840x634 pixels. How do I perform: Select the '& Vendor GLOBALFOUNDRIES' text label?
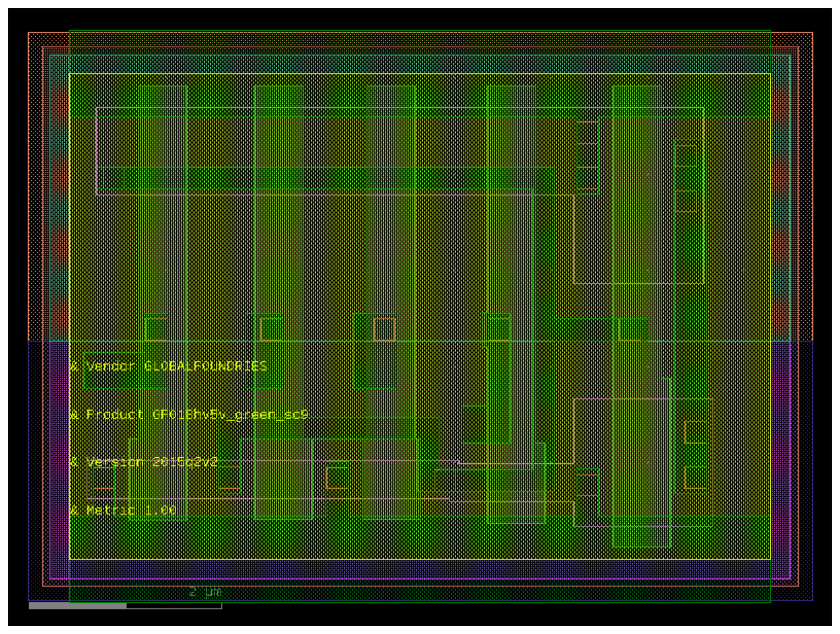click(x=168, y=366)
